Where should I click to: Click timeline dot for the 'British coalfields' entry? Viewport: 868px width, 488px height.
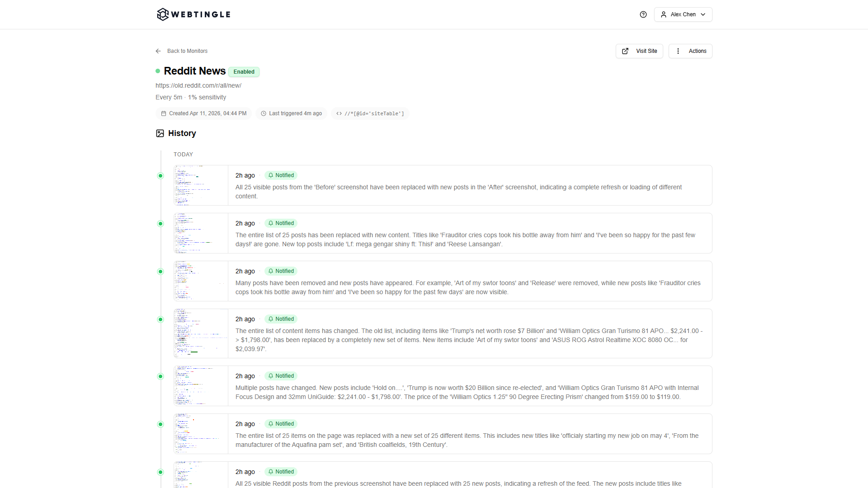pos(160,424)
